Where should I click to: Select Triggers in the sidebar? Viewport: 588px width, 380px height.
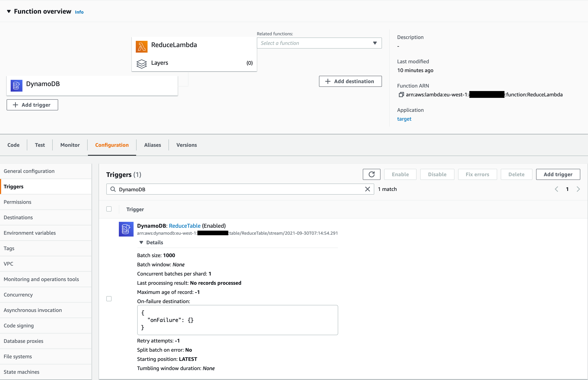point(46,187)
